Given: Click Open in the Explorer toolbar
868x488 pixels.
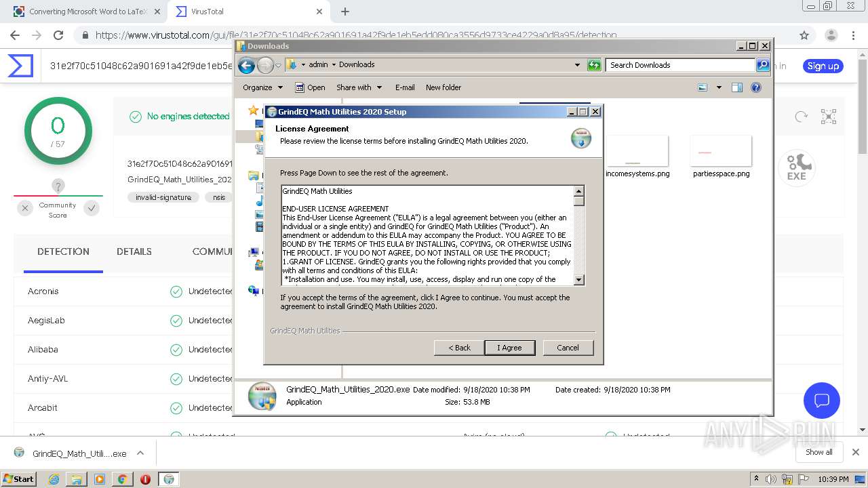Looking at the screenshot, I should pyautogui.click(x=310, y=87).
